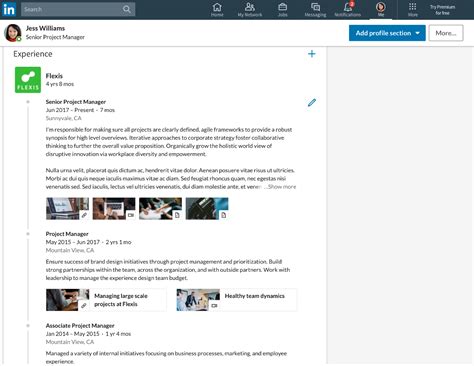
Task: Open fourth dark media thumbnail with document icon
Action: pos(207,208)
